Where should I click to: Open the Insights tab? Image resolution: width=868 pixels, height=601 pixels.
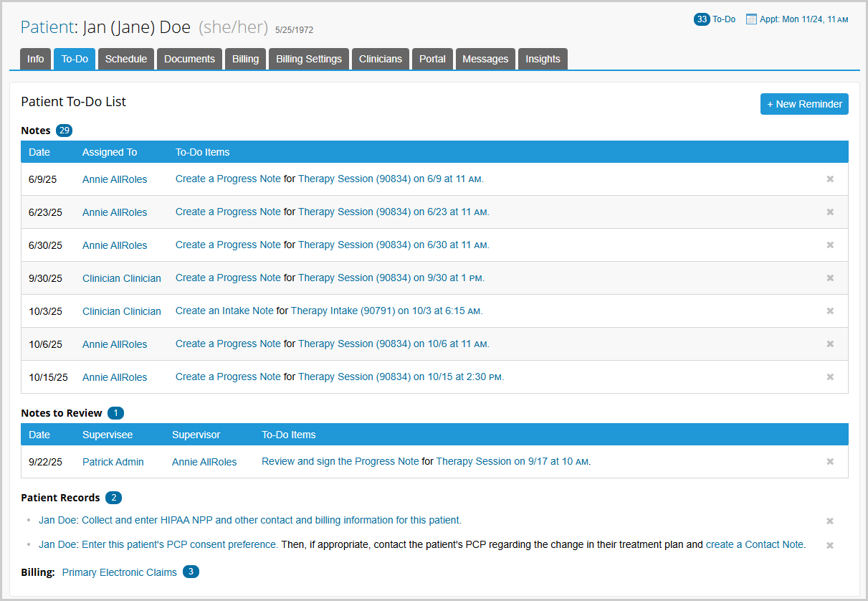[543, 59]
